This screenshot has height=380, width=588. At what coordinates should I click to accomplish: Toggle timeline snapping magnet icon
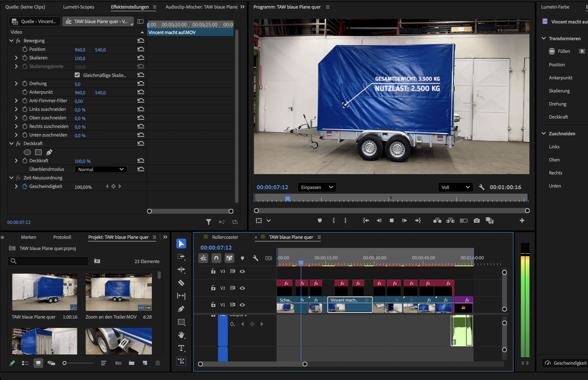click(x=216, y=258)
